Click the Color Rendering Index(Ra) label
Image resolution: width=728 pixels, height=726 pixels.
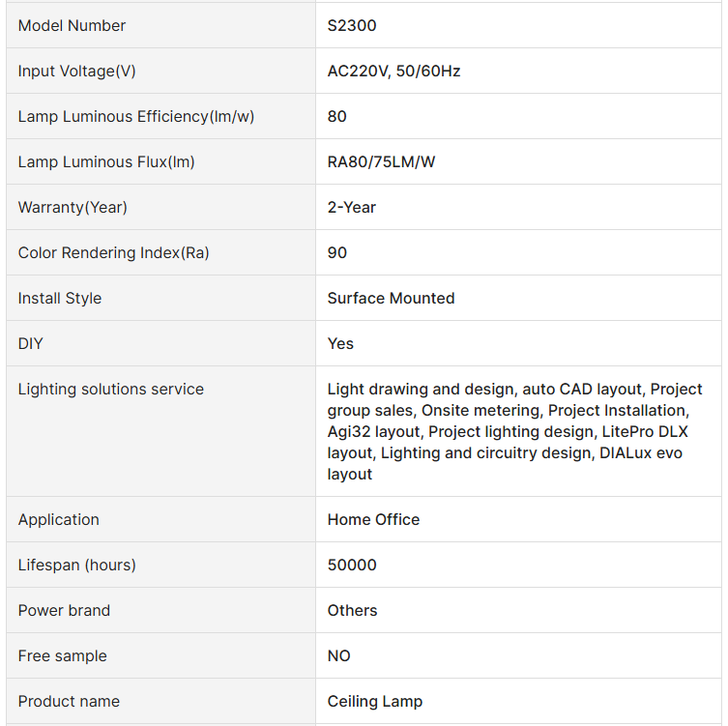[113, 252]
